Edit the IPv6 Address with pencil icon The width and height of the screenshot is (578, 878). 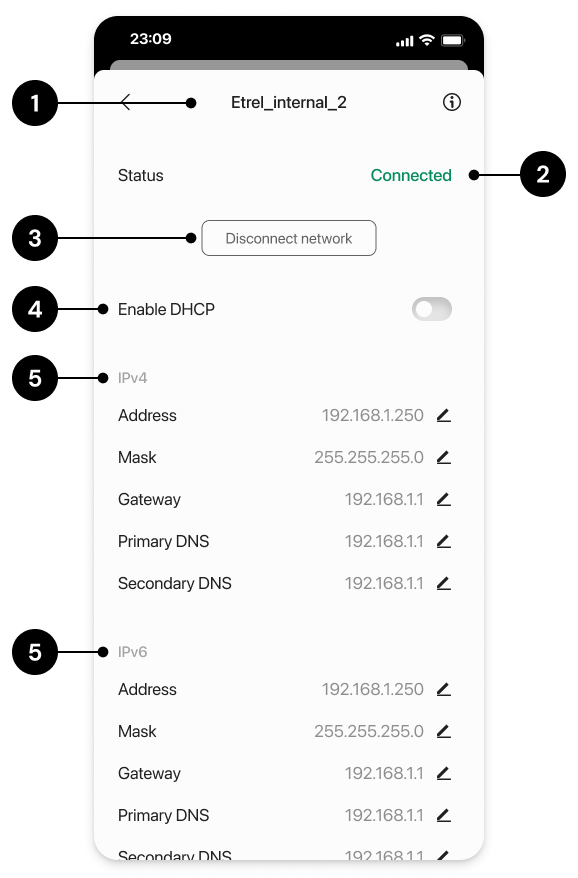[x=444, y=689]
